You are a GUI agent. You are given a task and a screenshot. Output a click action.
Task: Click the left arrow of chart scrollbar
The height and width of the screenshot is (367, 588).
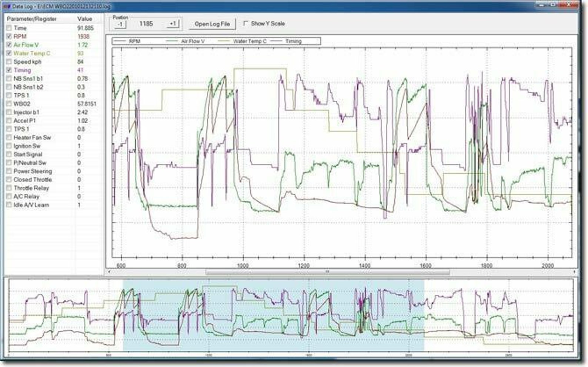click(x=109, y=272)
